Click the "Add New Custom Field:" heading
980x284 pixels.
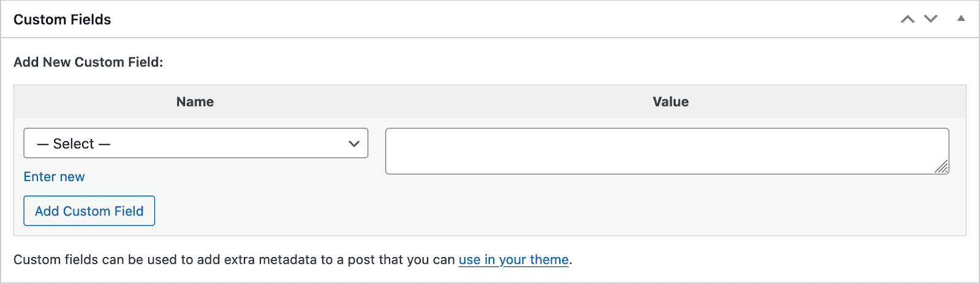pos(88,62)
